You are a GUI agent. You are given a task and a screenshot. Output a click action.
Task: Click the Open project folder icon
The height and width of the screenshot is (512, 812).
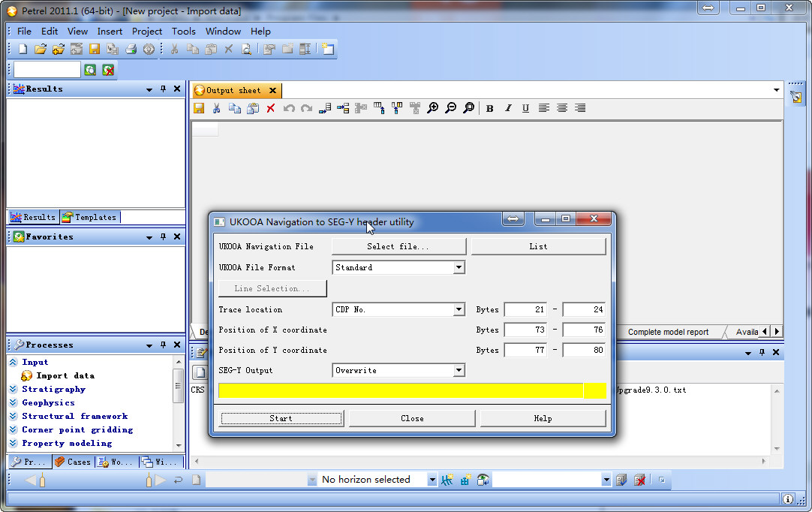(x=41, y=50)
